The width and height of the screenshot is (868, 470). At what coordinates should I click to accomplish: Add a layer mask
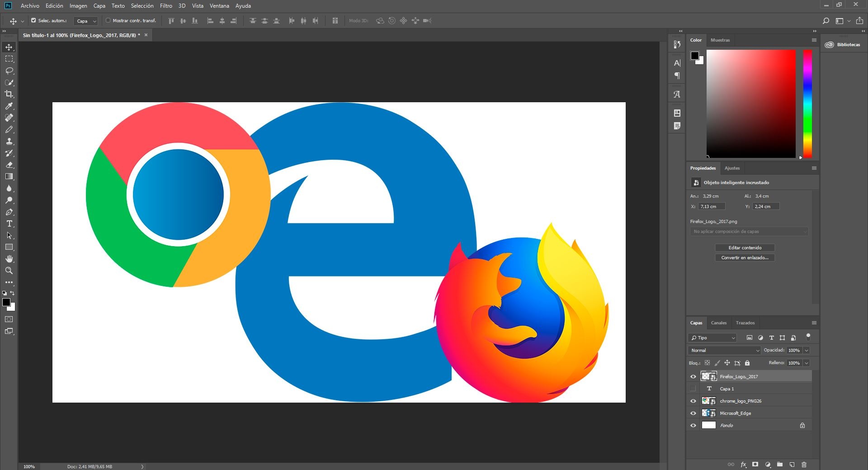click(x=755, y=465)
